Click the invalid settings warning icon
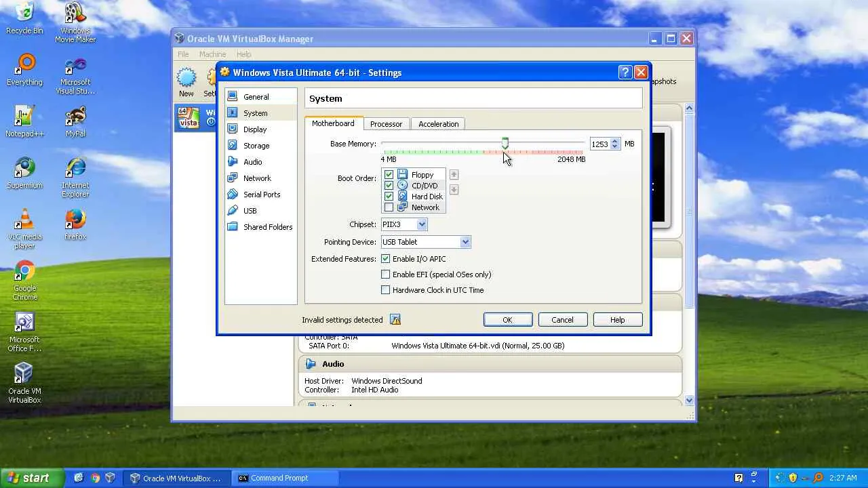The height and width of the screenshot is (488, 868). click(395, 320)
